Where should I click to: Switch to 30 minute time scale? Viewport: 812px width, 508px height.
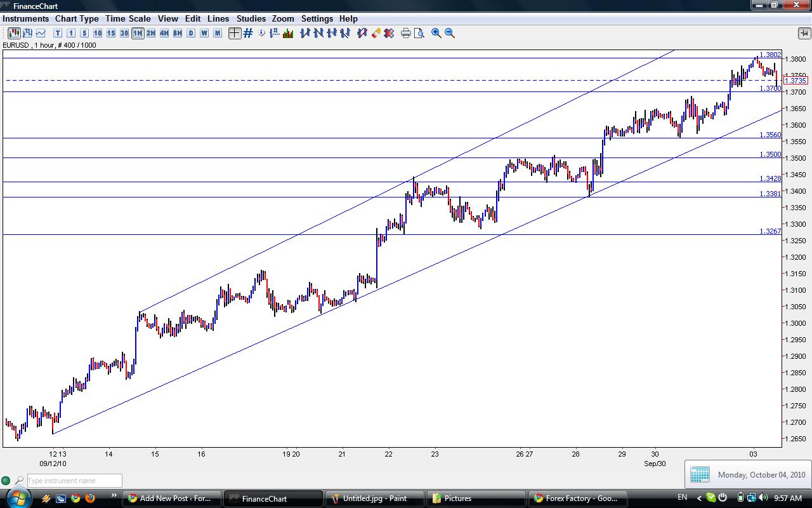tap(124, 33)
